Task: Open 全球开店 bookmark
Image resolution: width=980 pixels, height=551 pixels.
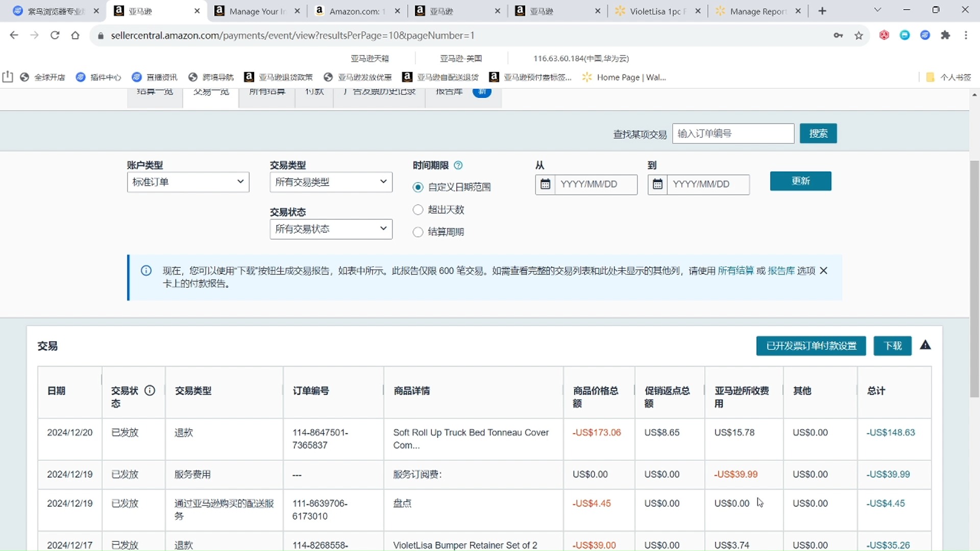Action: [43, 77]
